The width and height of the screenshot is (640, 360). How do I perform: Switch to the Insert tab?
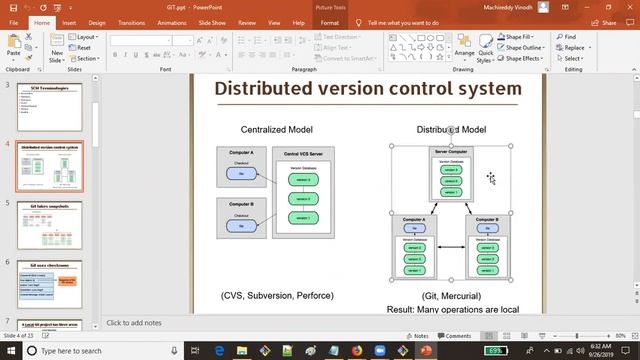point(69,23)
